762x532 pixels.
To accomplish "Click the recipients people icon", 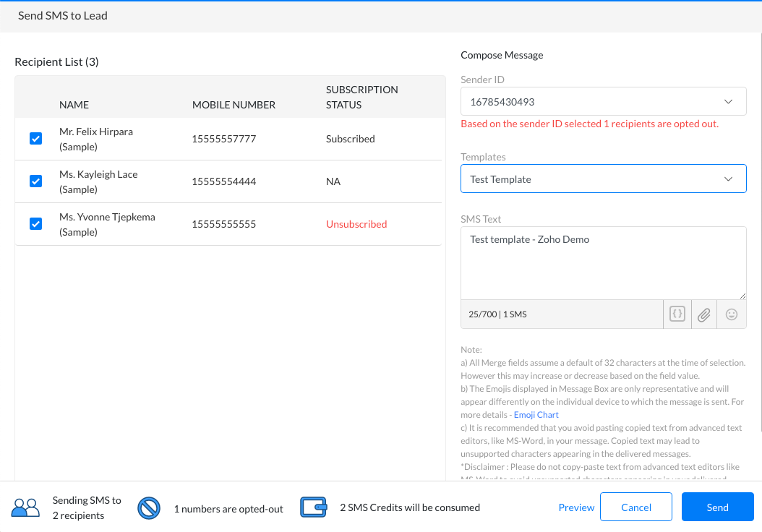I will click(25, 507).
